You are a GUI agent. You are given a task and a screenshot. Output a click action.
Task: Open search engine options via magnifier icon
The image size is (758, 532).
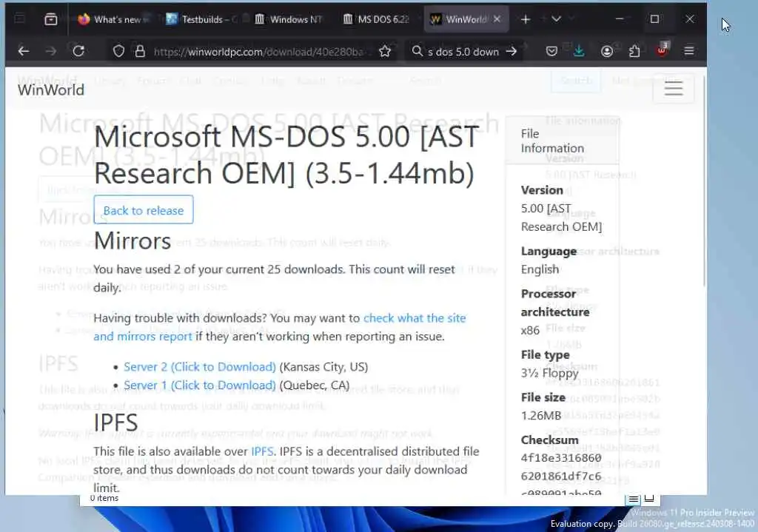click(x=417, y=51)
